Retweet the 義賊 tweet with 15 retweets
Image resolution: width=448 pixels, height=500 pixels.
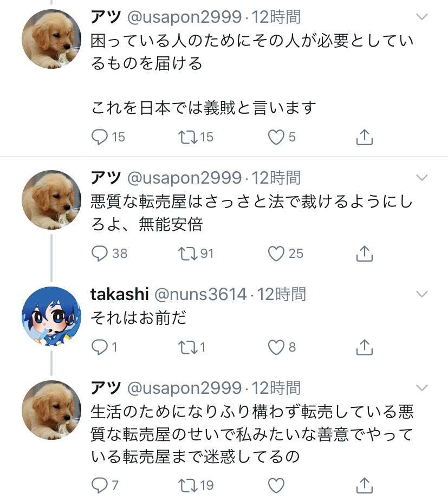187,137
